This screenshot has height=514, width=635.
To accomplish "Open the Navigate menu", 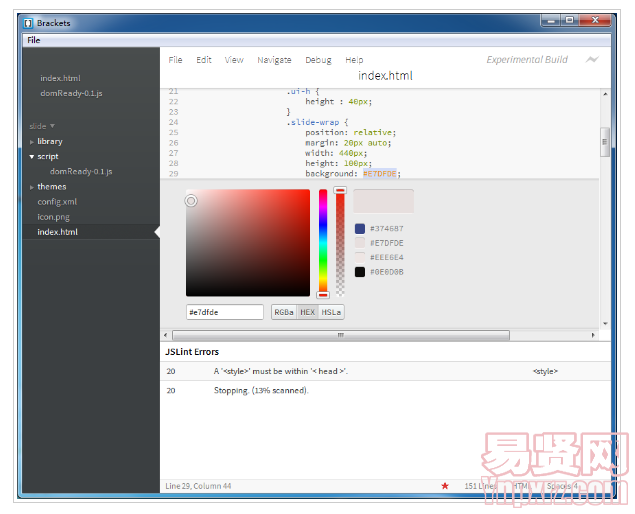I will [274, 60].
